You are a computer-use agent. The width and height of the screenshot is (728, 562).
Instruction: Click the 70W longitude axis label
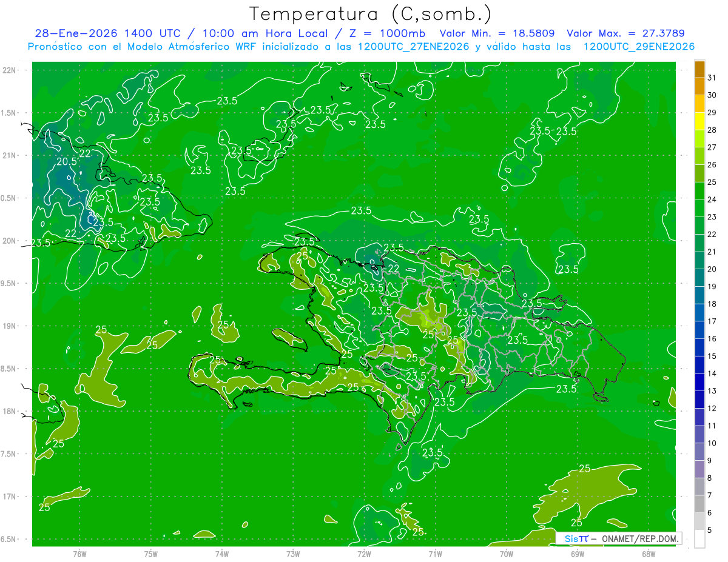tap(507, 554)
